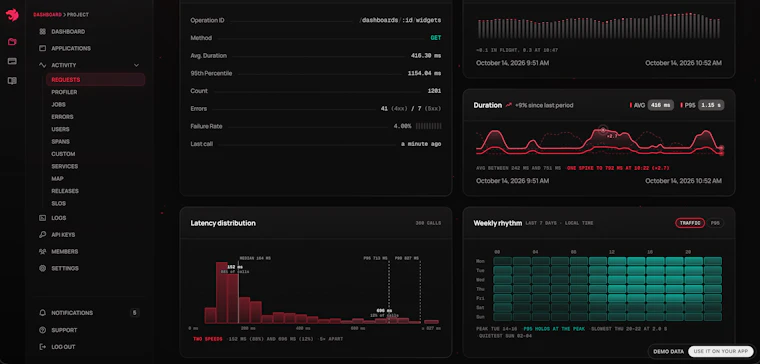Click the Log Out arrow icon
The height and width of the screenshot is (364, 760).
click(43, 347)
